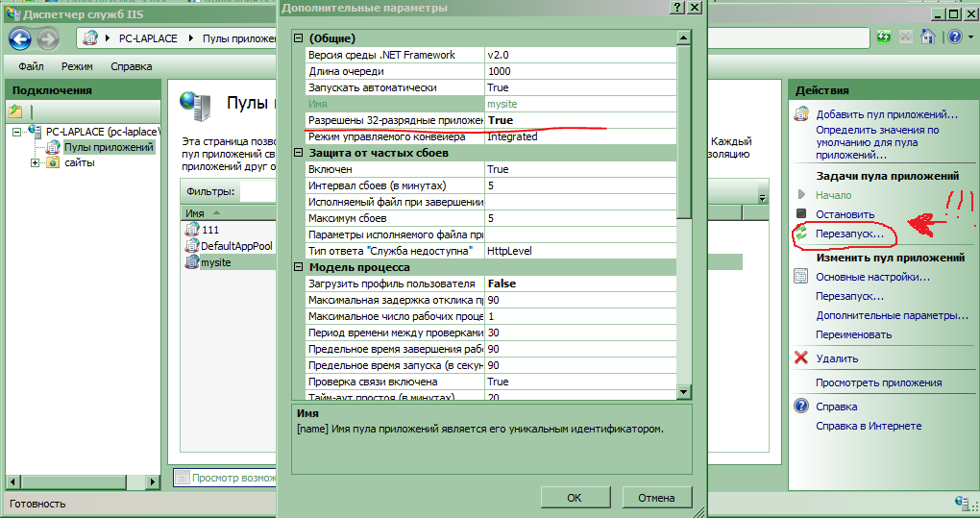Click left arrow of connections horizontal scrollbar
The height and width of the screenshot is (518, 980).
click(x=13, y=481)
